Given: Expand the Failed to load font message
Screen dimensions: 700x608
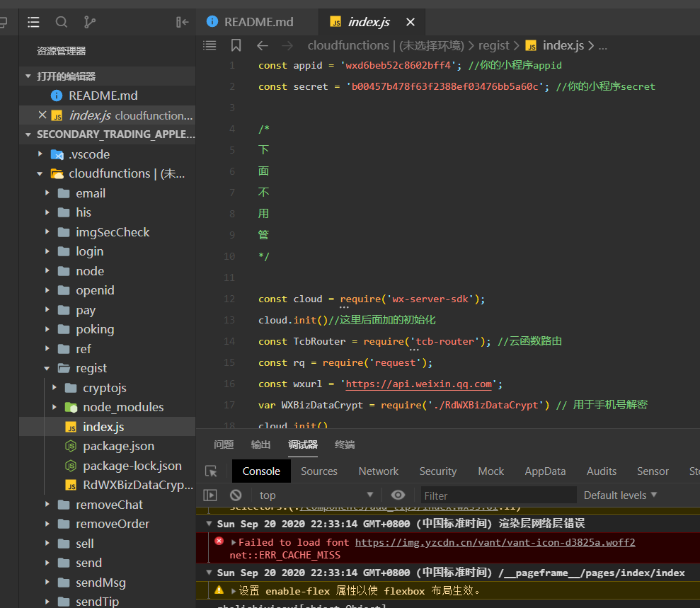Looking at the screenshot, I should tap(234, 542).
